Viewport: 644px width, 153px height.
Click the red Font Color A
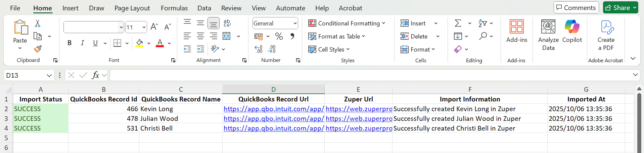pyautogui.click(x=160, y=43)
